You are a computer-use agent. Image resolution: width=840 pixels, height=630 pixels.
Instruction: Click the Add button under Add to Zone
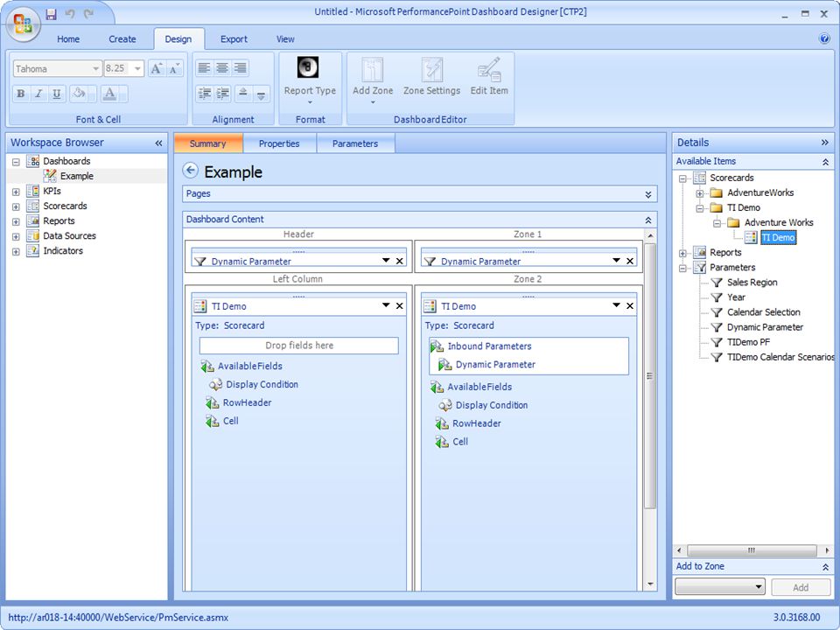tap(801, 587)
